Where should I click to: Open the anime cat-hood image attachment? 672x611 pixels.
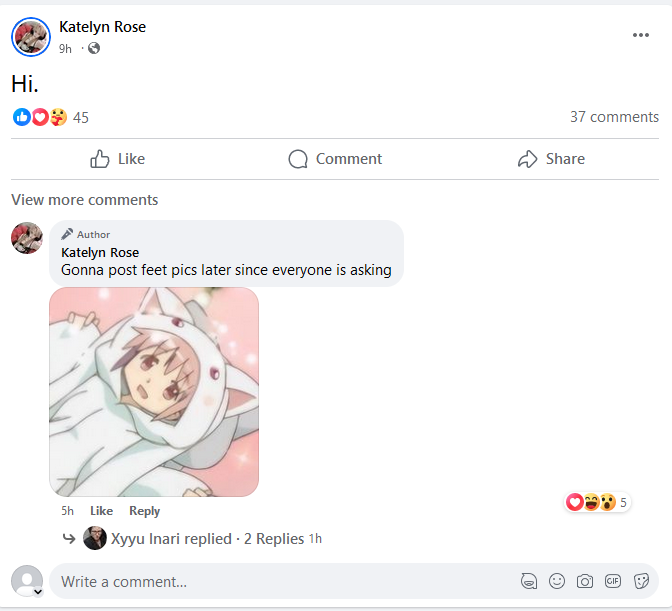tap(154, 392)
